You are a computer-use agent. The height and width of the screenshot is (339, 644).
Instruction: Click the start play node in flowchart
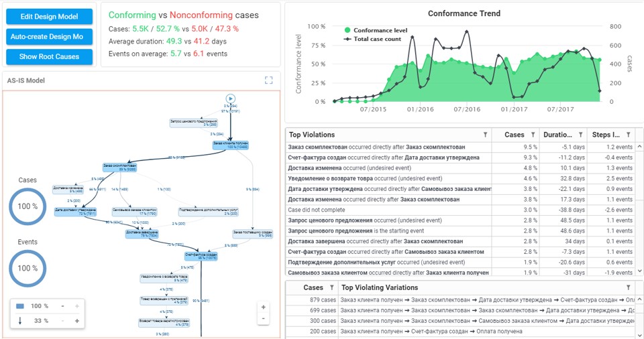[x=230, y=98]
